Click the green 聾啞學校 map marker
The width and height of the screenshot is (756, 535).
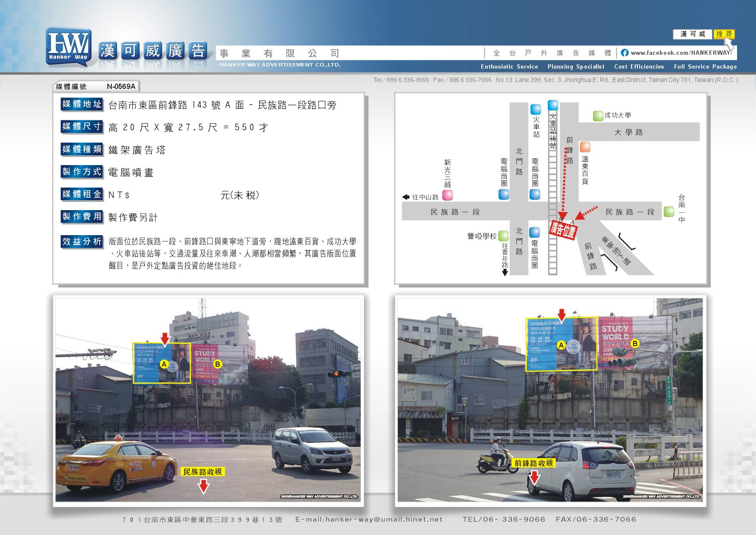click(x=503, y=236)
